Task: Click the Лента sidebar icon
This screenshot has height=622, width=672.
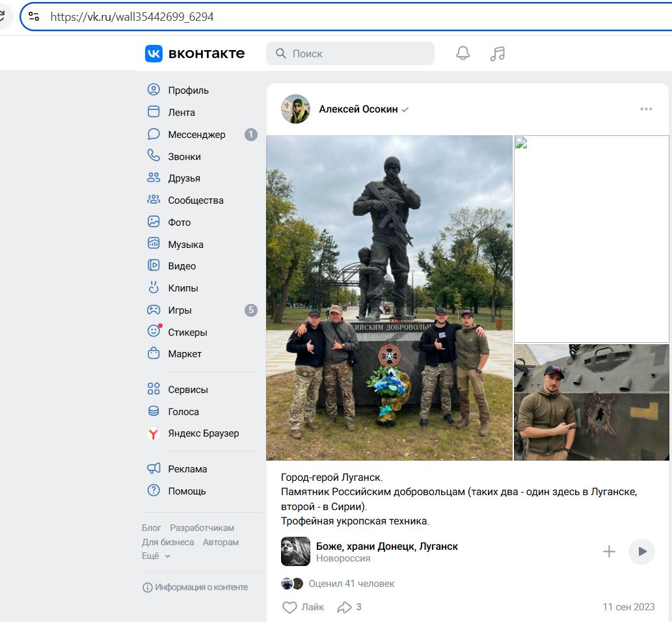Action: point(154,112)
